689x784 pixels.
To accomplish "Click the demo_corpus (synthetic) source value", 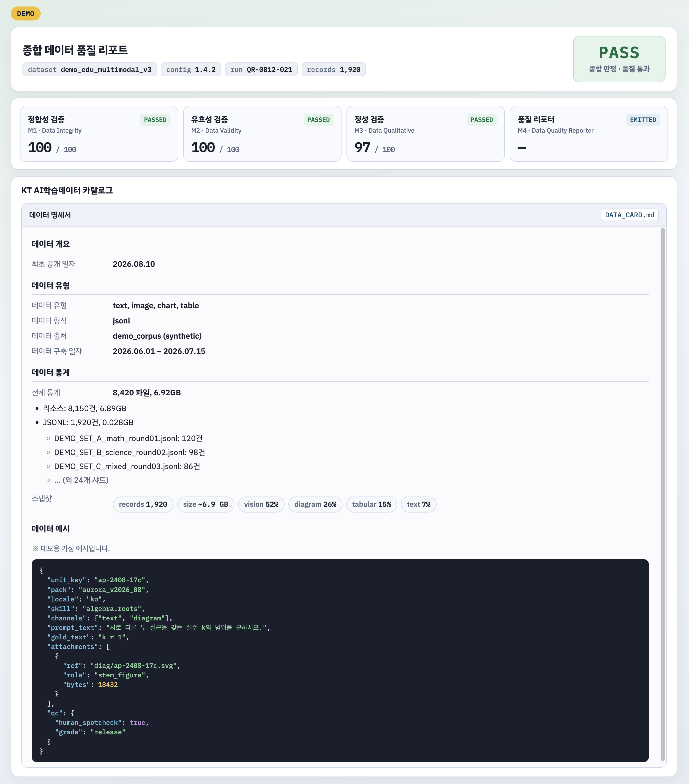I will (x=157, y=336).
